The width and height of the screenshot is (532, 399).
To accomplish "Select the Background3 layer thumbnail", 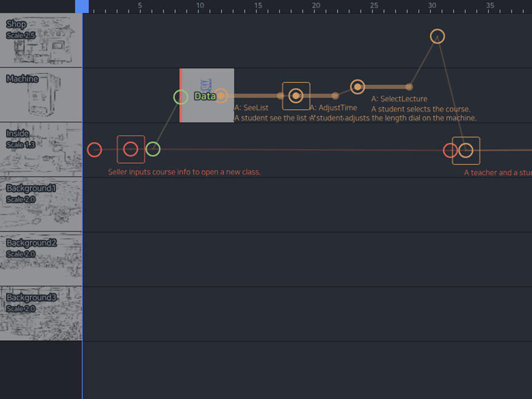I will [41, 313].
